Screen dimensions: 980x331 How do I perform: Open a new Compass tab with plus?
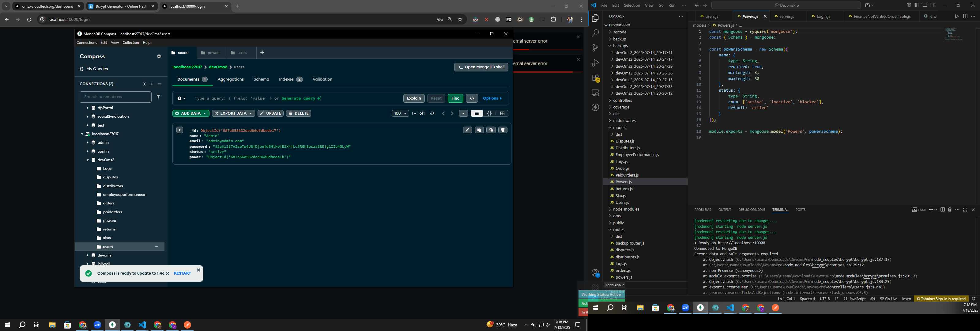tap(262, 53)
